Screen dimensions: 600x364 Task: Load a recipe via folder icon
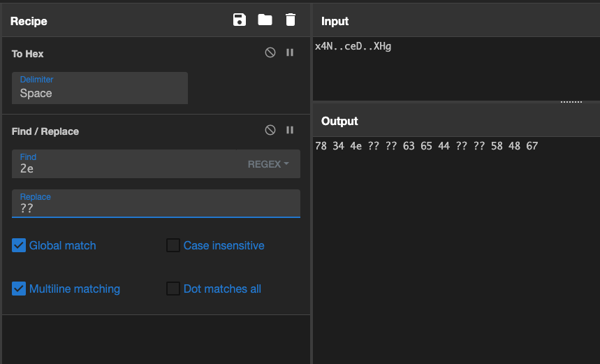click(265, 20)
